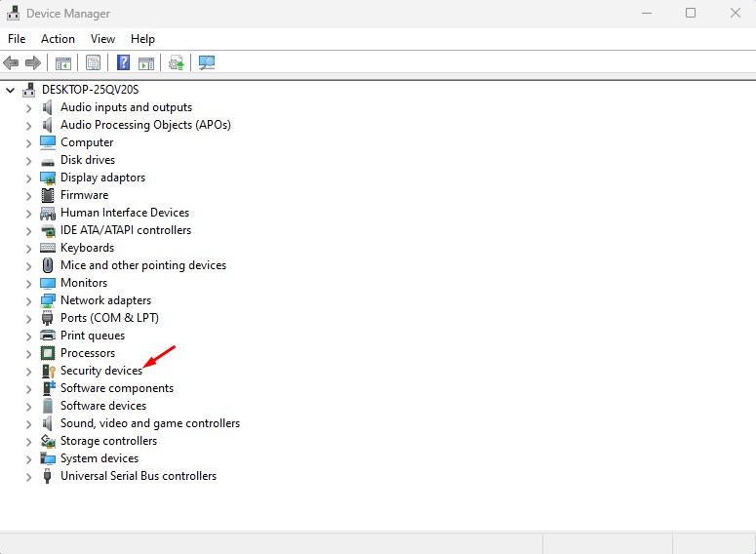Click Show/Hide Console Tree toolbar icon
Screen dimensions: 756x554
[x=63, y=62]
